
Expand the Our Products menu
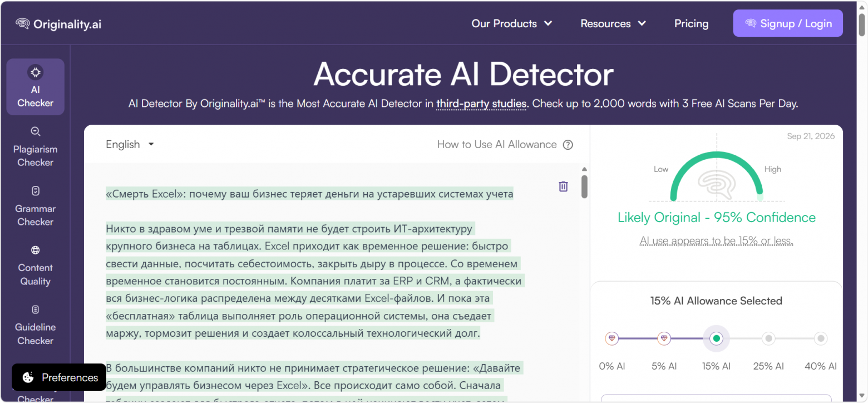click(512, 23)
